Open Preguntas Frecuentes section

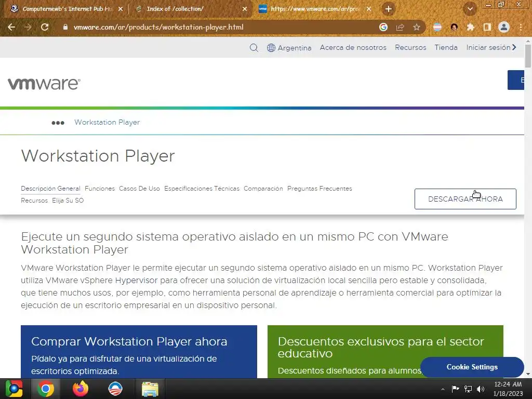point(320,188)
